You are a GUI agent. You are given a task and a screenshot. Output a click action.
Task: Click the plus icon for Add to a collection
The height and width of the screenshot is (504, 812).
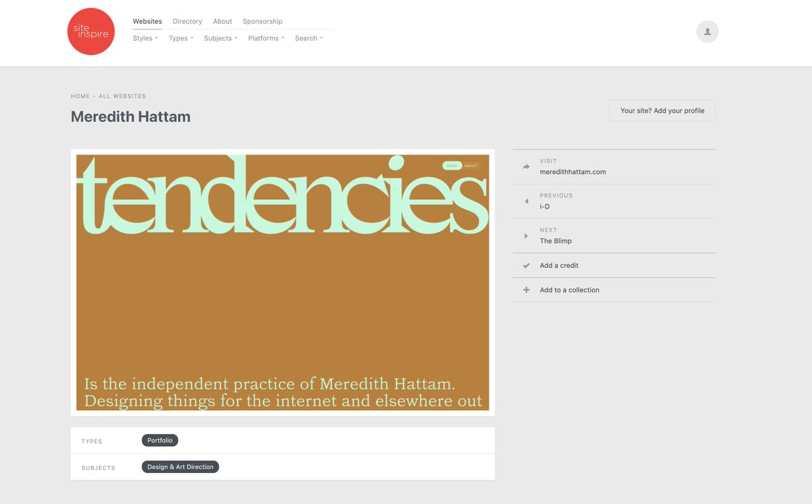point(526,290)
